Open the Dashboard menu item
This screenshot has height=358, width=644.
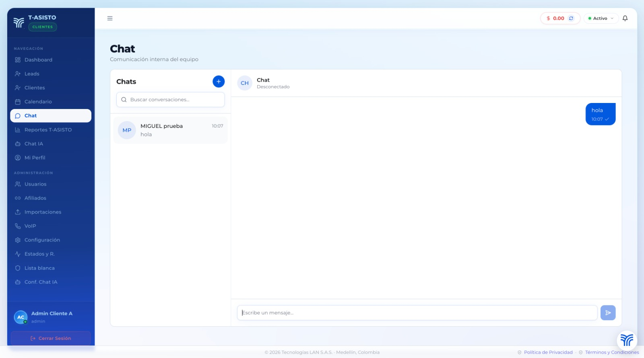point(38,60)
